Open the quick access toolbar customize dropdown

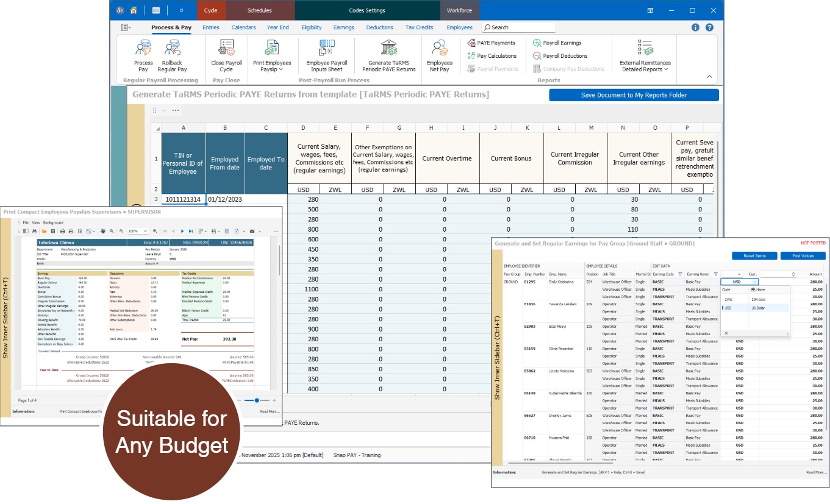[181, 10]
